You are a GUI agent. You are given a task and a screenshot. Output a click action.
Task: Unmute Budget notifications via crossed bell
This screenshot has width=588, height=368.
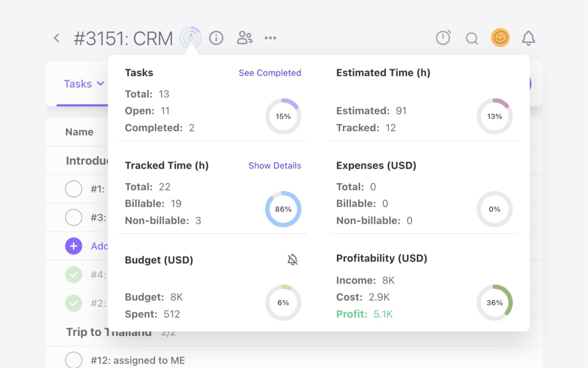(x=292, y=259)
